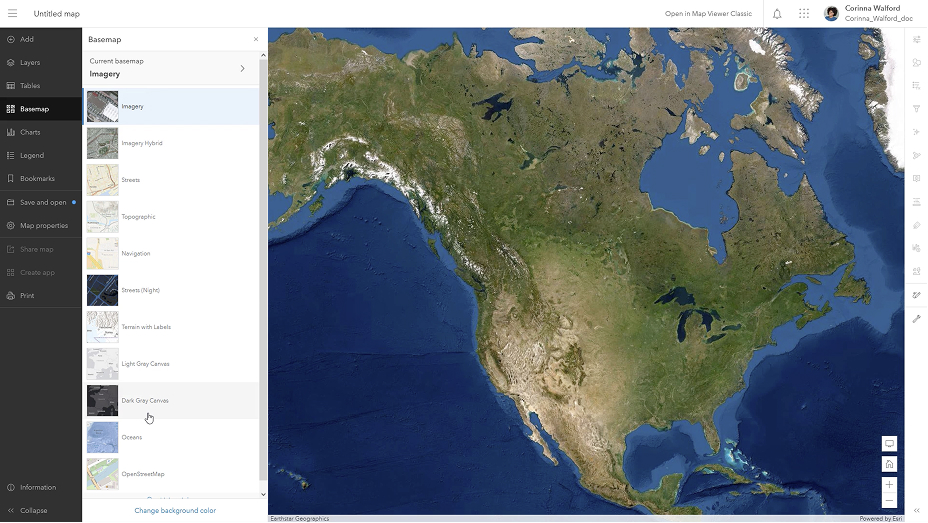Zoom in with the plus button
928x523 pixels.
pyautogui.click(x=889, y=485)
